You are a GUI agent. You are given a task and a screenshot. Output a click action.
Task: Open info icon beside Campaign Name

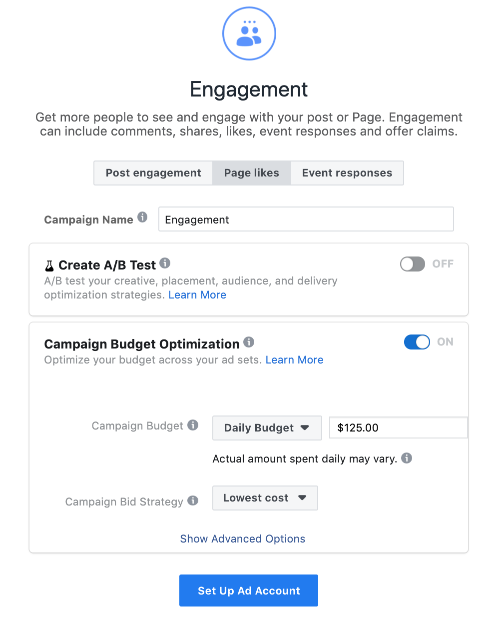point(142,217)
